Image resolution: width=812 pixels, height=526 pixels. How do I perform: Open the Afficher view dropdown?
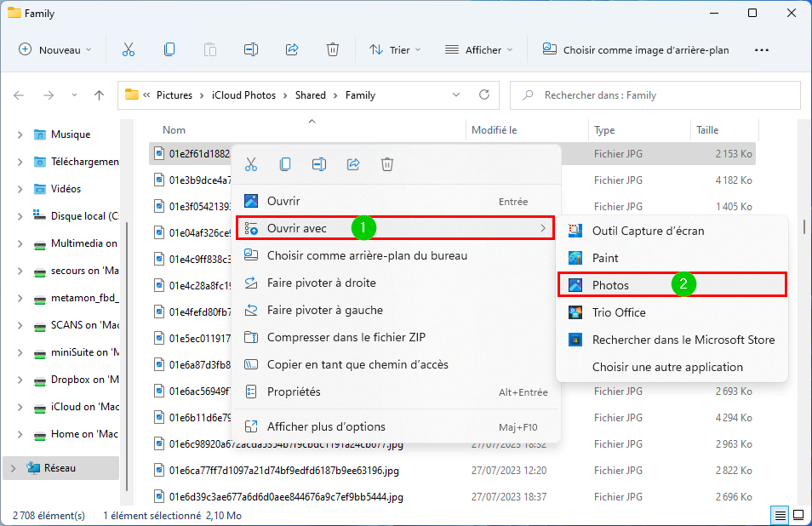pos(479,49)
